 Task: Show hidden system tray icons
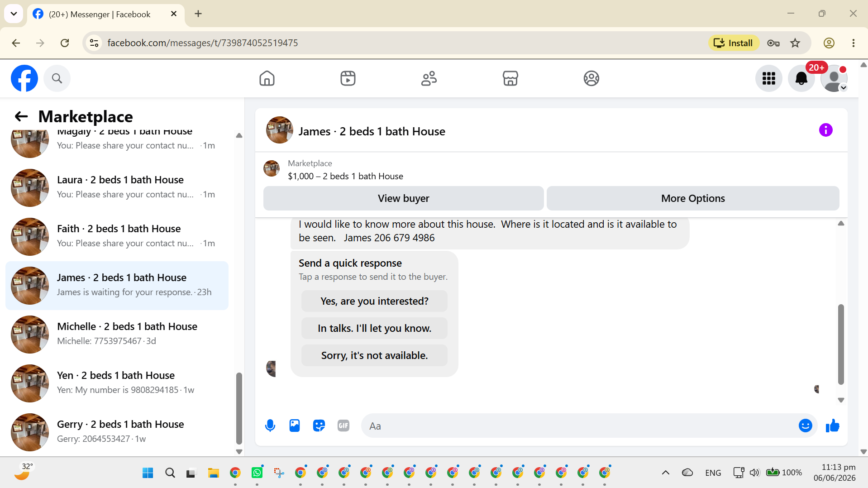tap(665, 473)
